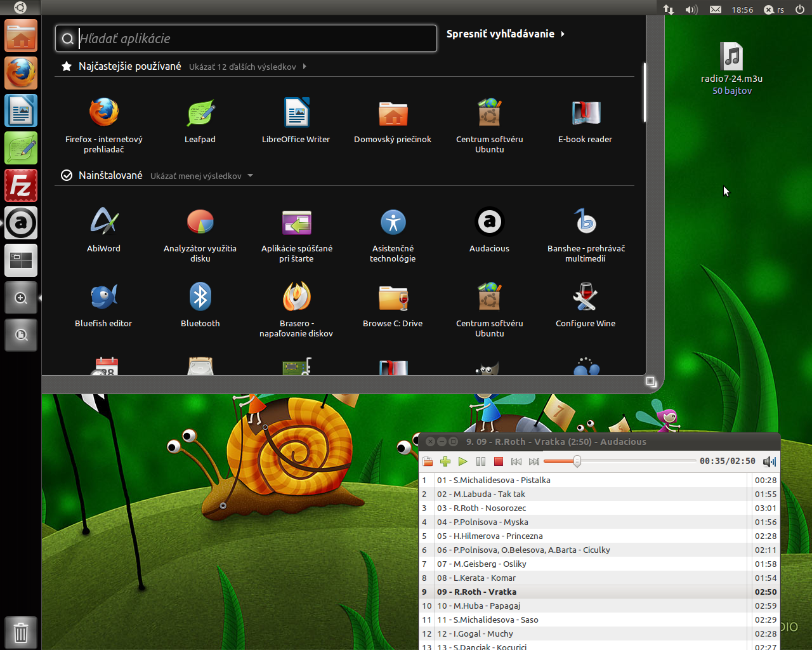Open Analyzátor využitia disku
The image size is (812, 650).
tap(200, 235)
